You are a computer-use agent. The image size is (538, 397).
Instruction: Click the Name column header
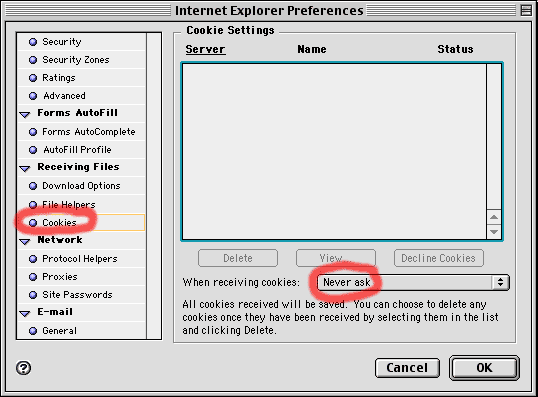coord(312,49)
